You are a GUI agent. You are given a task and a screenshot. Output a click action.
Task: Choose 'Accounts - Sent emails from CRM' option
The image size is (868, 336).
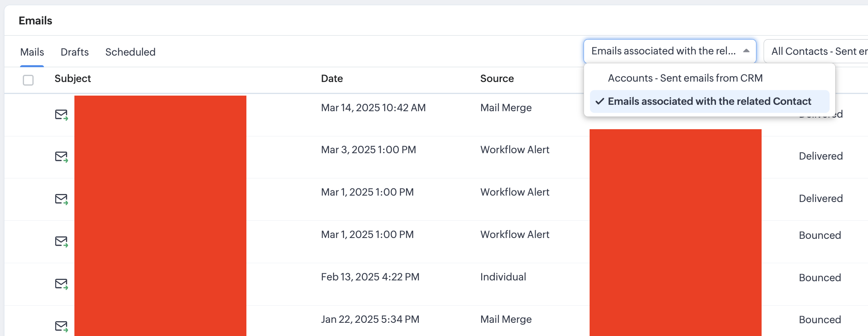685,78
